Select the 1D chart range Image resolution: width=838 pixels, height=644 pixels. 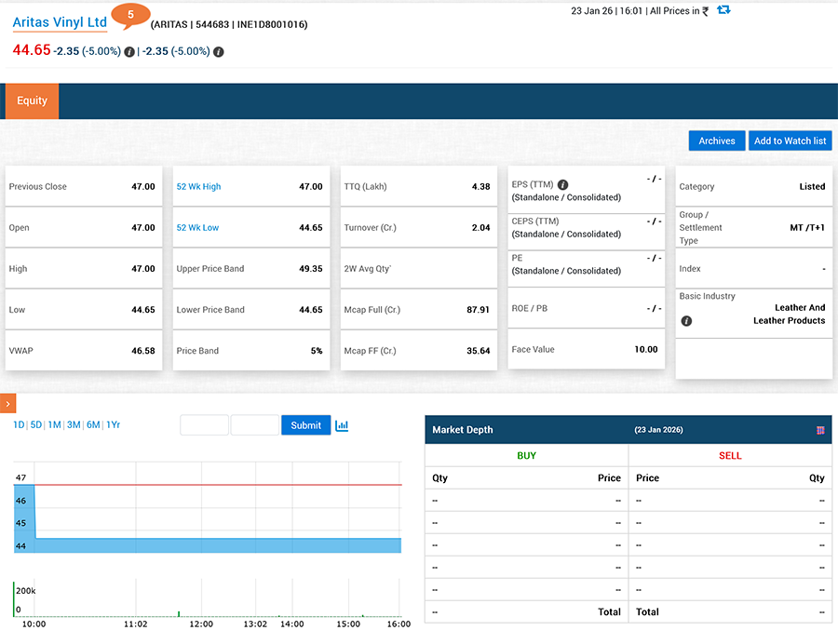19,425
